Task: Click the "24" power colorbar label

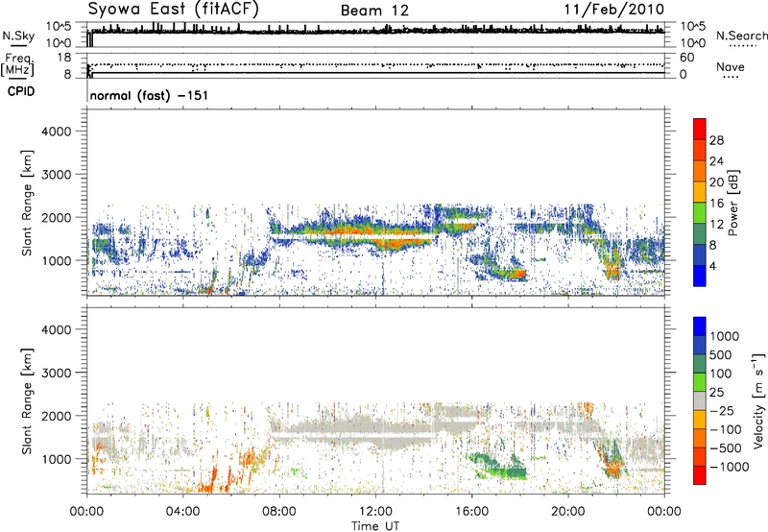Action: (716, 161)
